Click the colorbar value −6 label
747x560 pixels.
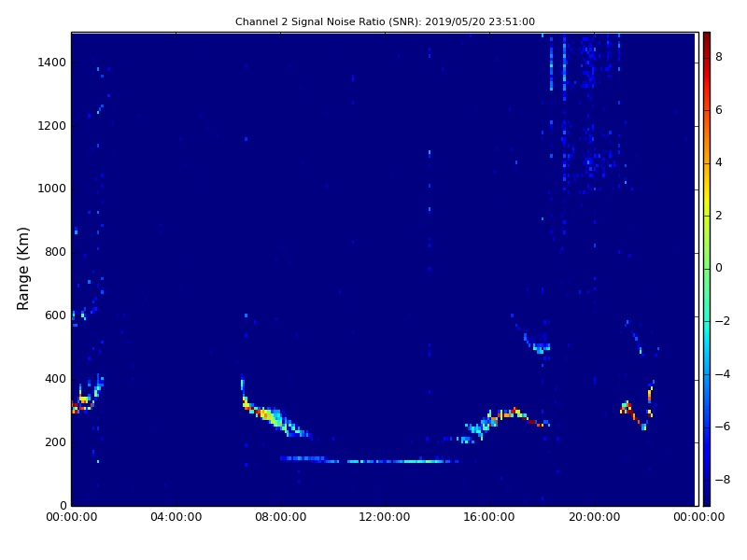(x=723, y=427)
